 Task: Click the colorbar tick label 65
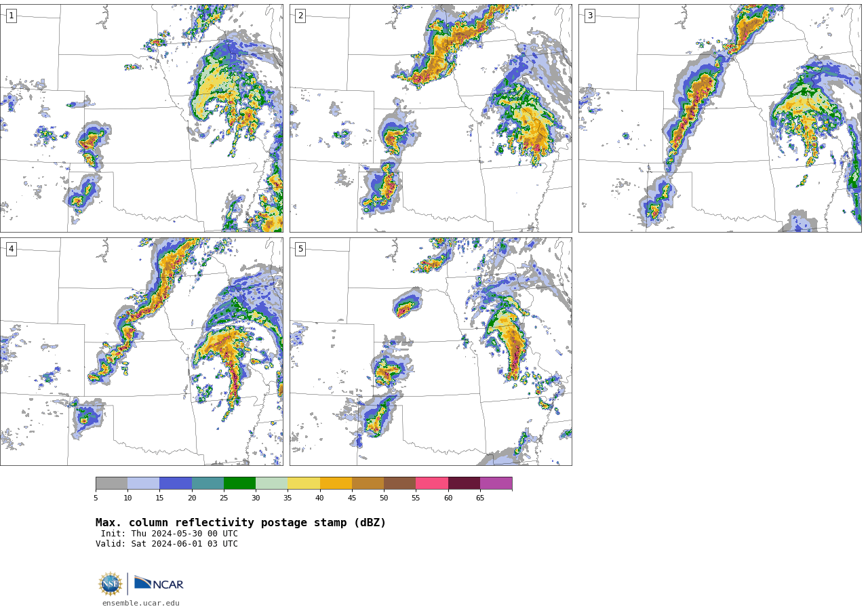[480, 498]
